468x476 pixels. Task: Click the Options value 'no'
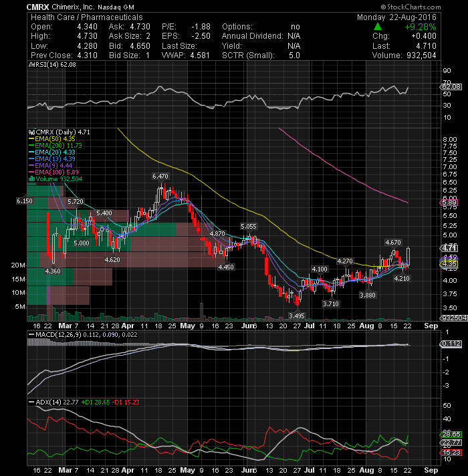(296, 27)
